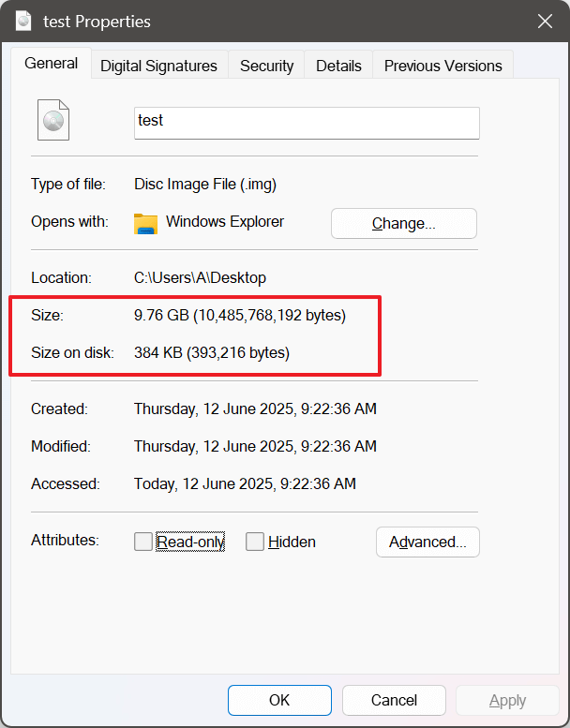Click the large disc file icon beside name
This screenshot has height=728, width=570.
53,120
